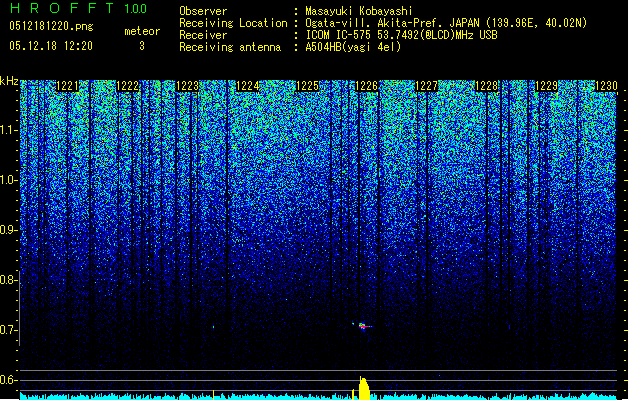Click receiver text ICOM IC-575 53.7492 MHz
The width and height of the screenshot is (629, 400).
pyautogui.click(x=401, y=35)
